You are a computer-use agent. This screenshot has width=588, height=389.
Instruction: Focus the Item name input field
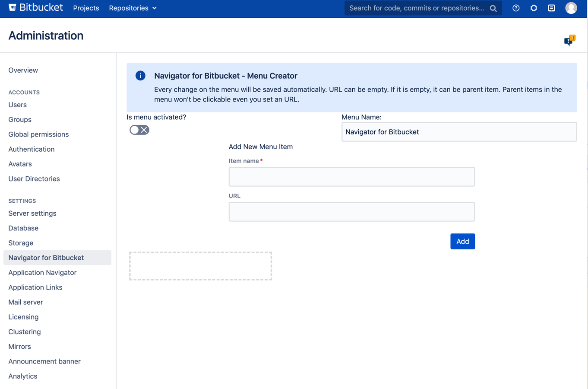[x=351, y=177]
